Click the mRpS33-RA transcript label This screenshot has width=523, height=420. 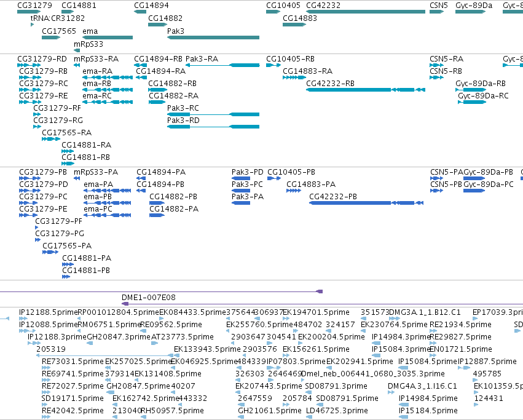[x=96, y=59]
